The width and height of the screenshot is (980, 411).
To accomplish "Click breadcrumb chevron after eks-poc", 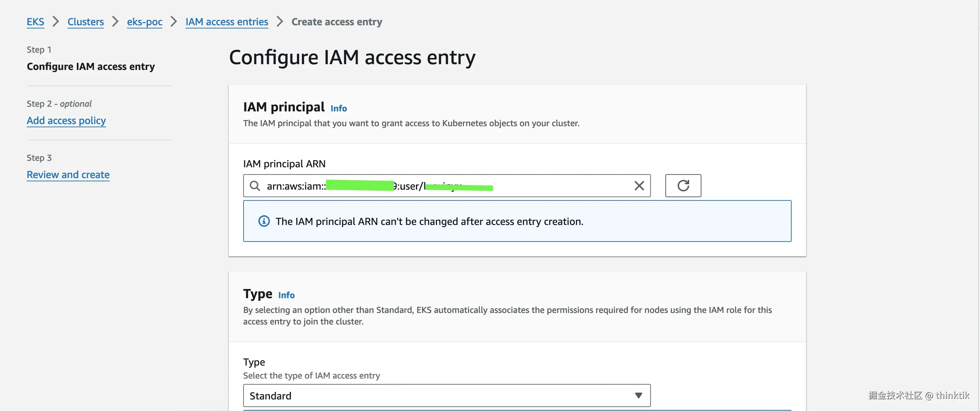I will pos(174,22).
